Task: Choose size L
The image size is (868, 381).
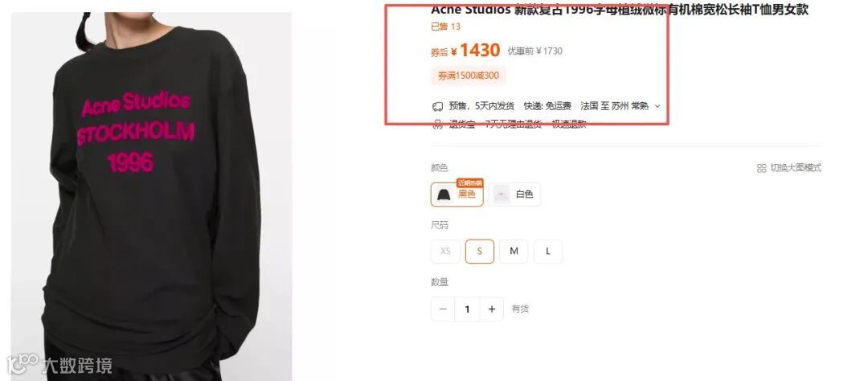Action: click(548, 252)
